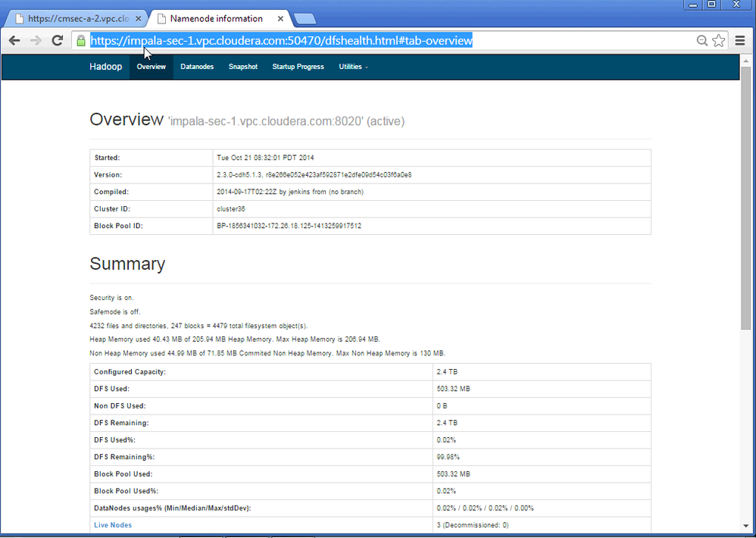Screen dimensions: 756x538
Task: Click the Cluster ID value 'cluster36'
Action: click(x=231, y=208)
